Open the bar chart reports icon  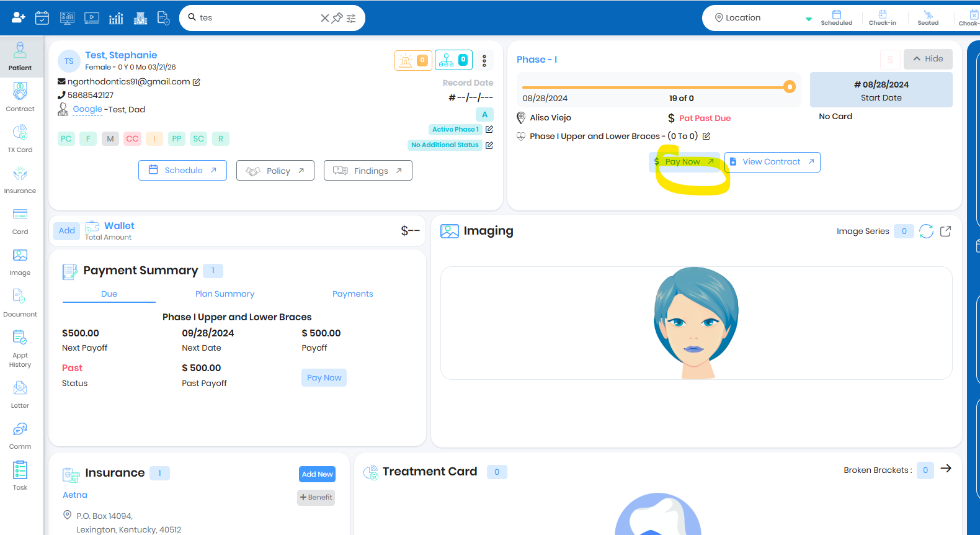pos(116,18)
